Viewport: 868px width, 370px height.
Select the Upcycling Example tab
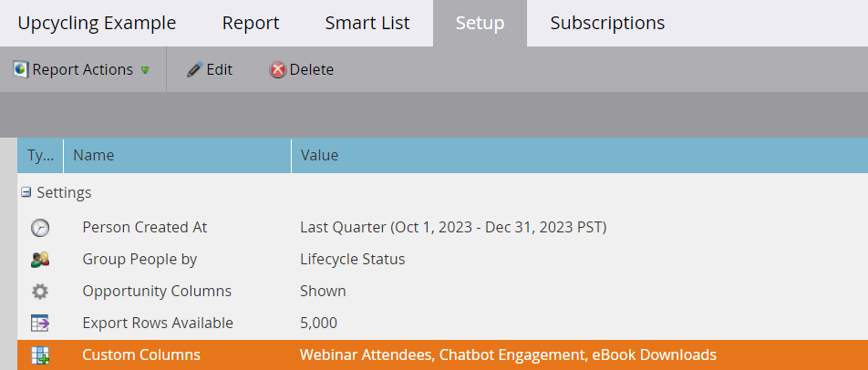coord(97,23)
